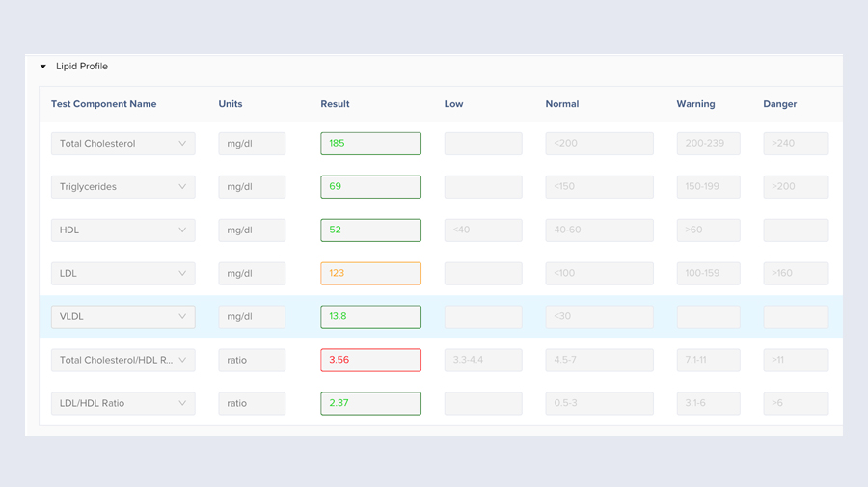Click the Warning column header
This screenshot has height=487, width=868.
pos(695,104)
